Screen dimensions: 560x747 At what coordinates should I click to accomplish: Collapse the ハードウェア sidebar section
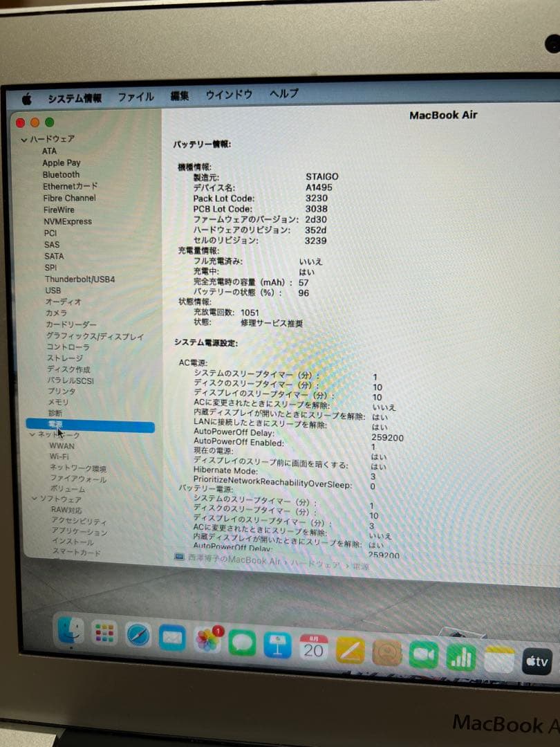click(x=23, y=138)
